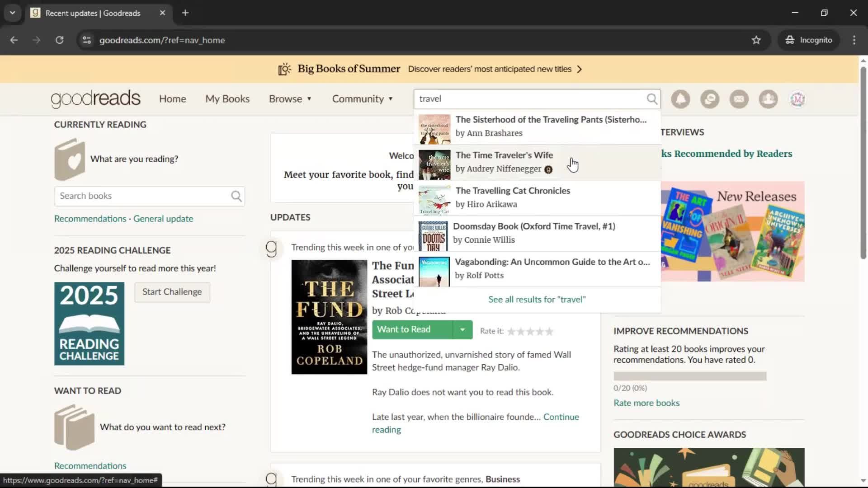This screenshot has width=868, height=488.
Task: Open the profile avatar menu
Action: tap(797, 99)
